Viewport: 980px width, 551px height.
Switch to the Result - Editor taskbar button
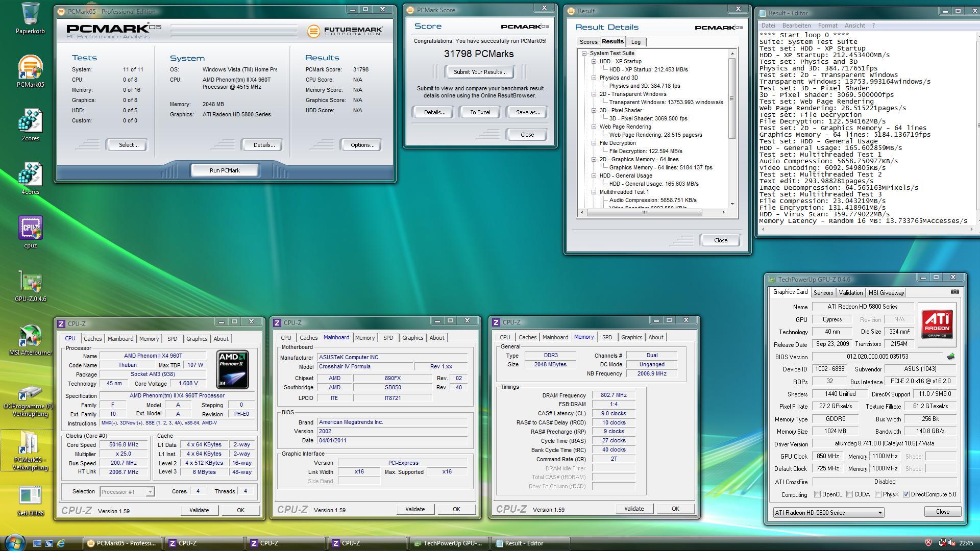531,543
